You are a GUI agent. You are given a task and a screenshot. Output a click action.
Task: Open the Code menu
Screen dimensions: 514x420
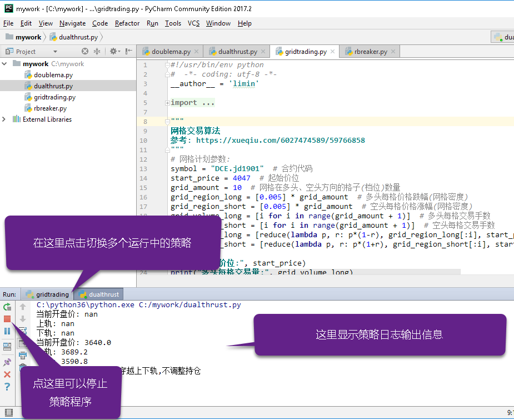coord(100,23)
